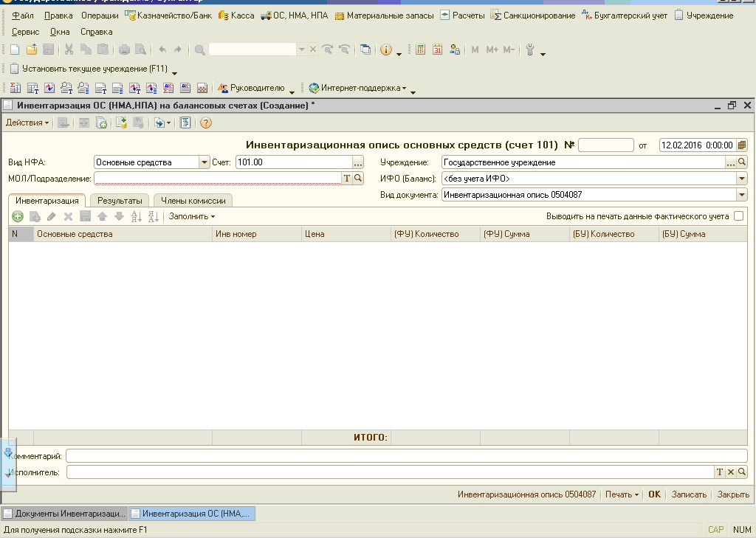The height and width of the screenshot is (538, 756).
Task: Open the Операции menu
Action: click(100, 15)
